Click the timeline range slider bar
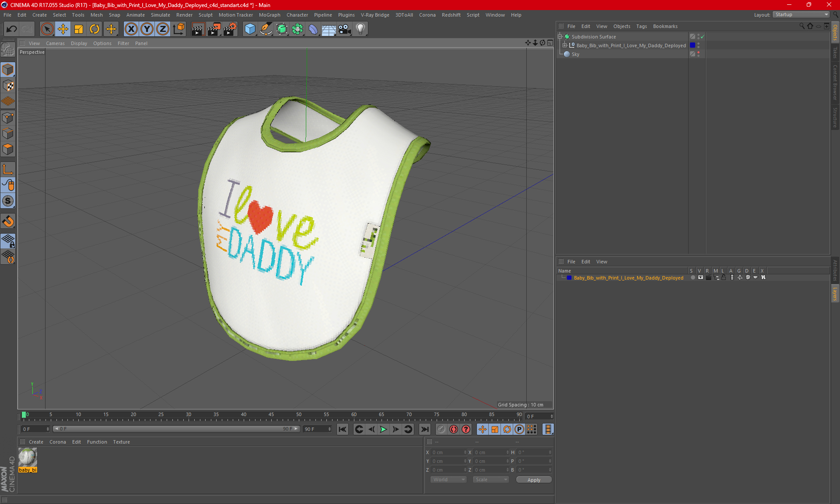 point(177,429)
